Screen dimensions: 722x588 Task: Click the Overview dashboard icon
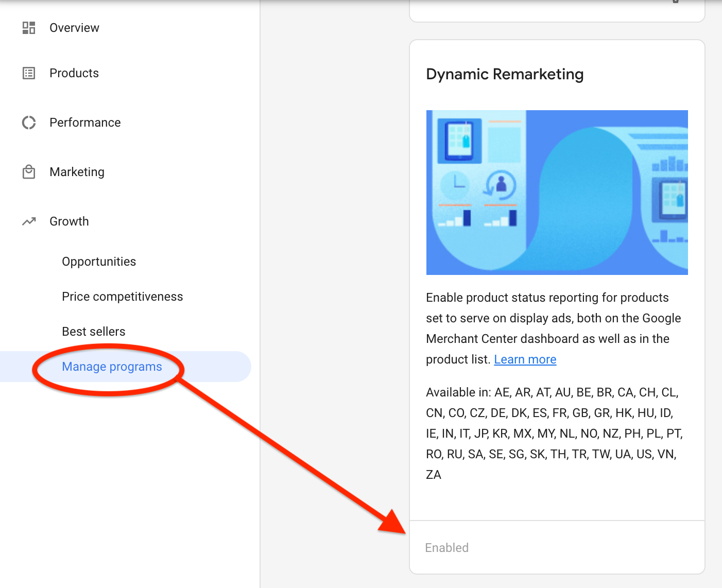coord(29,28)
